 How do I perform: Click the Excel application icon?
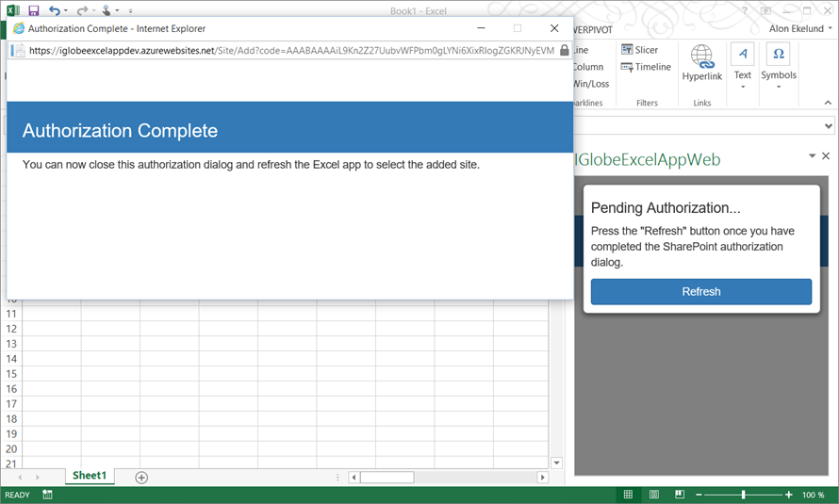pos(13,10)
